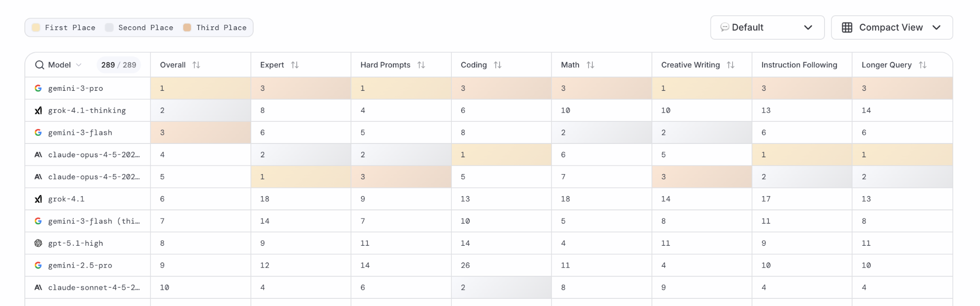Viewport: 980px width, 306px height.
Task: Sort by the Overall column arrows icon
Action: tap(196, 65)
